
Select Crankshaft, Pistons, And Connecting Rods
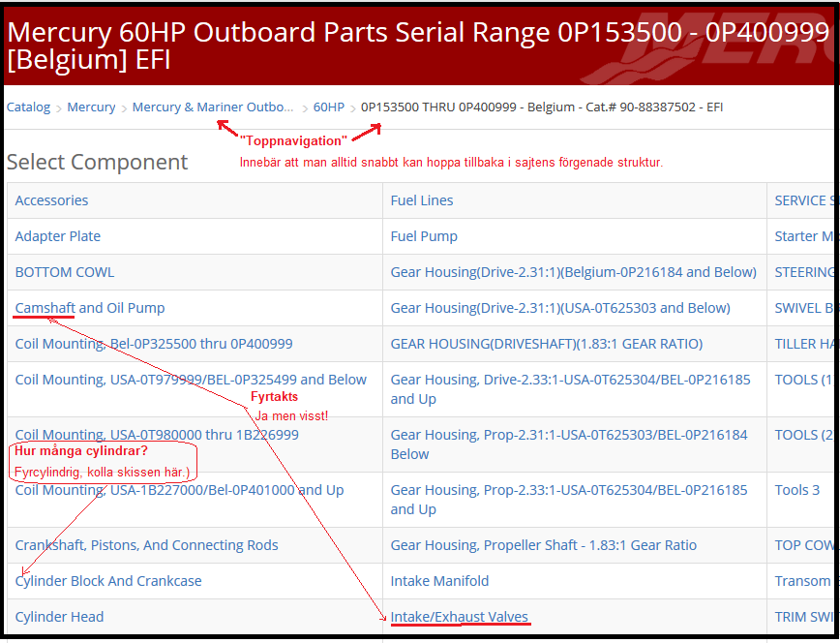tap(146, 545)
